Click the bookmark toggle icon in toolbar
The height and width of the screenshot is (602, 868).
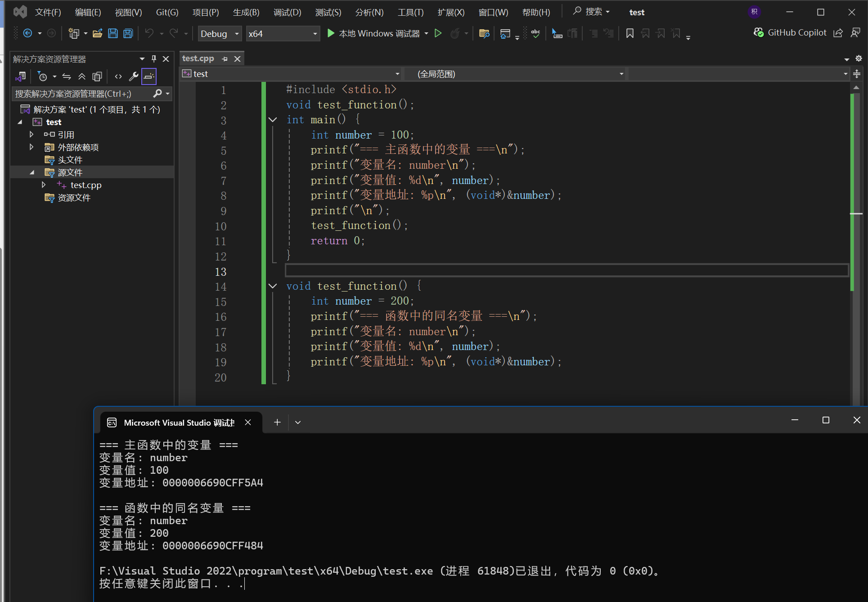tap(630, 33)
